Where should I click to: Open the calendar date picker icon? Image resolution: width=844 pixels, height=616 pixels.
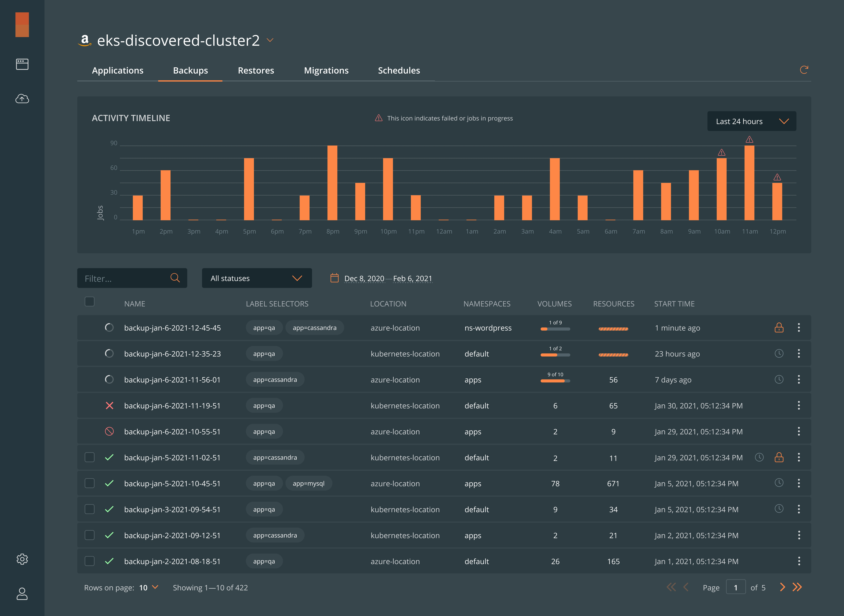pyautogui.click(x=334, y=278)
